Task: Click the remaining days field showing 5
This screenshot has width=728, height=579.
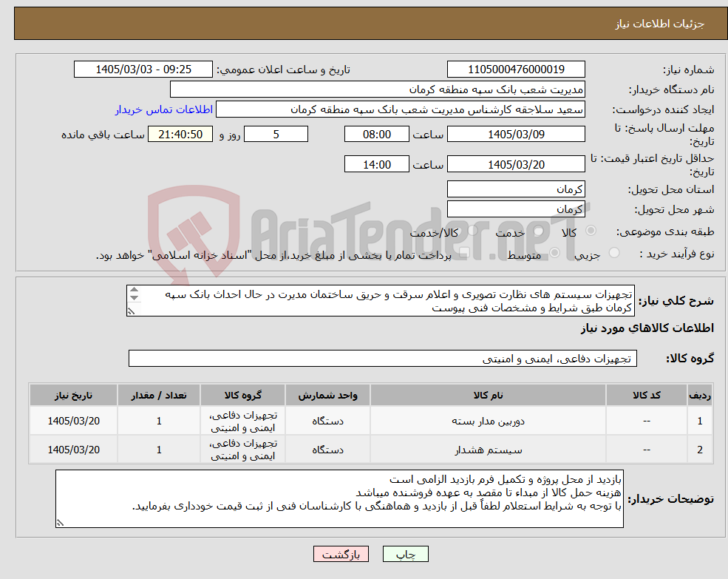Action: pyautogui.click(x=276, y=135)
